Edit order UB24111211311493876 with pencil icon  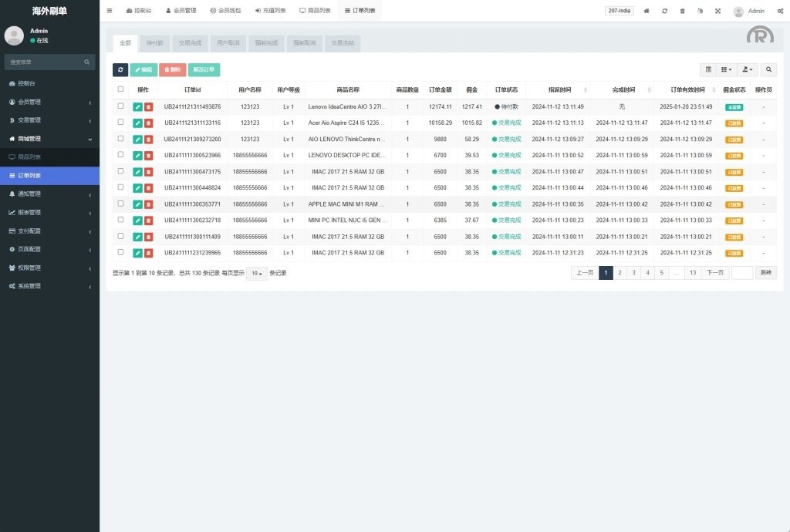[x=137, y=107]
